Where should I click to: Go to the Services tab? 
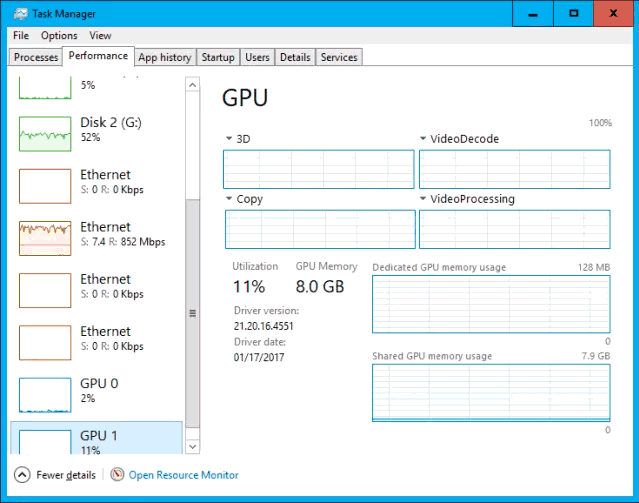pyautogui.click(x=339, y=57)
